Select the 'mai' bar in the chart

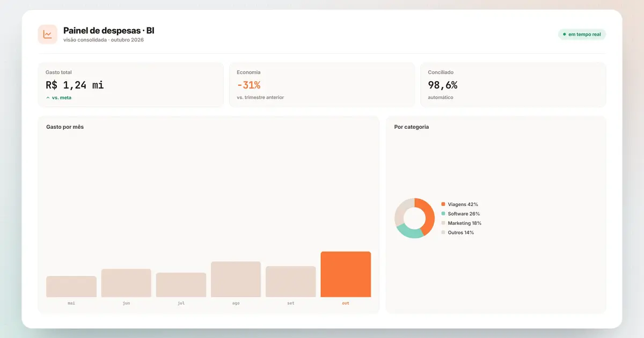71,286
